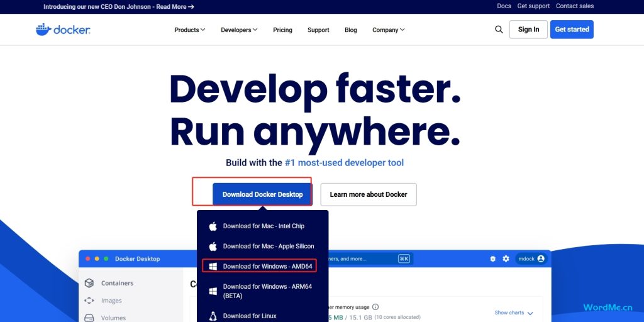The height and width of the screenshot is (322, 644).
Task: Click the Docker Desktop window title
Action: pos(137,258)
